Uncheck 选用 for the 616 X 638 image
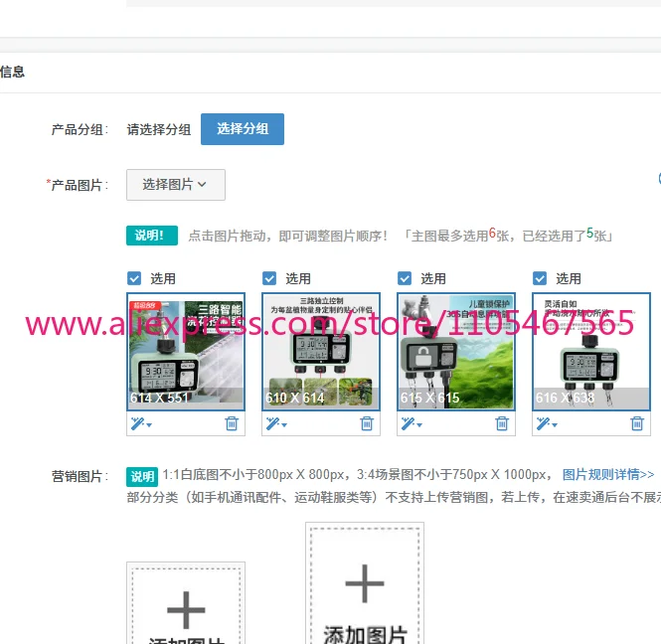The height and width of the screenshot is (644, 661). (x=540, y=278)
